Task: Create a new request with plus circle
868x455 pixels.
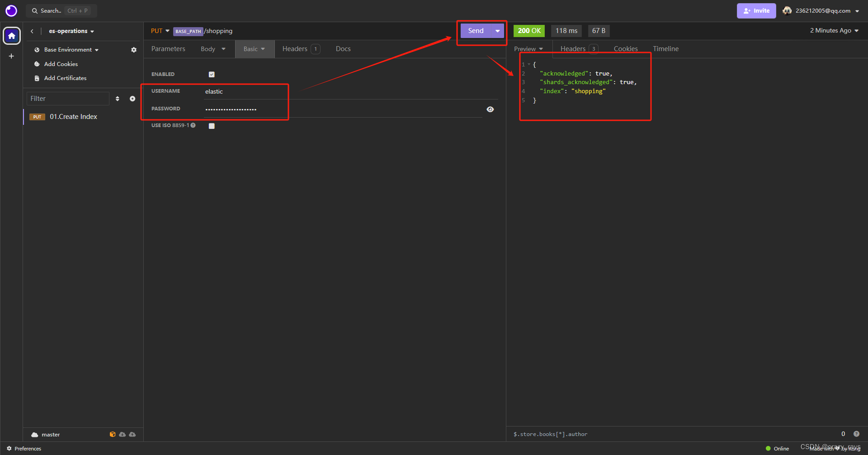Action: click(x=132, y=99)
